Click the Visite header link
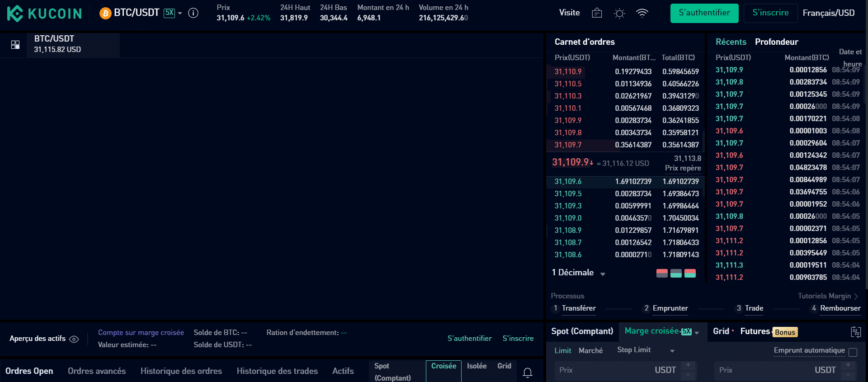Screen dimensions: 868x382 pyautogui.click(x=569, y=13)
